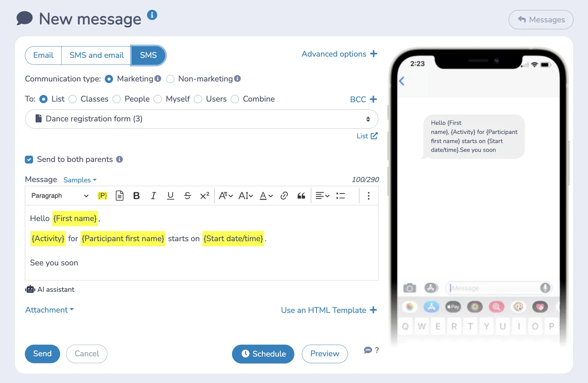Click the Send button
This screenshot has width=588, height=383.
coord(42,354)
